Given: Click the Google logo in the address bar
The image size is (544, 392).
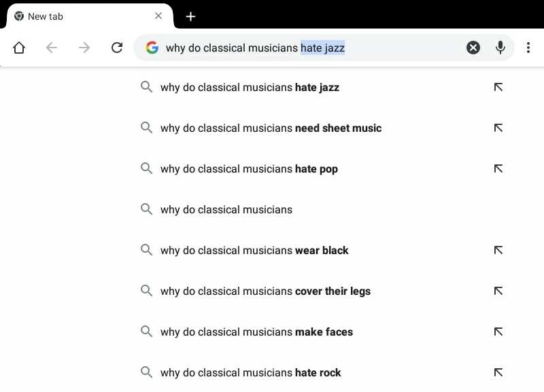Looking at the screenshot, I should pyautogui.click(x=151, y=48).
